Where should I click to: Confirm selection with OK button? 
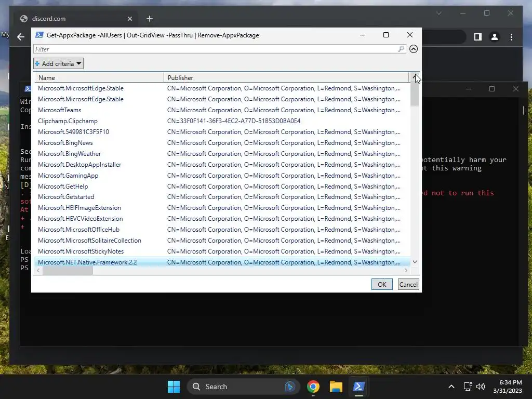[x=382, y=284]
